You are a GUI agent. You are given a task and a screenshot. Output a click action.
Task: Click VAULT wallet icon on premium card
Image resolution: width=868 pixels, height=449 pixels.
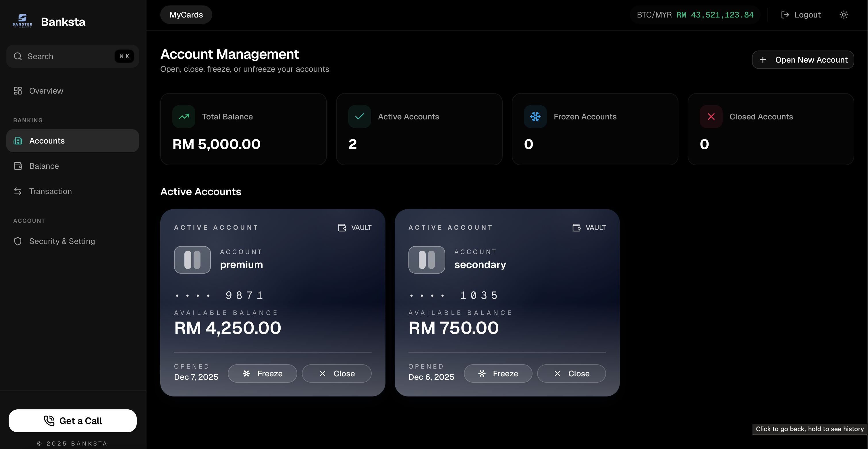(342, 228)
